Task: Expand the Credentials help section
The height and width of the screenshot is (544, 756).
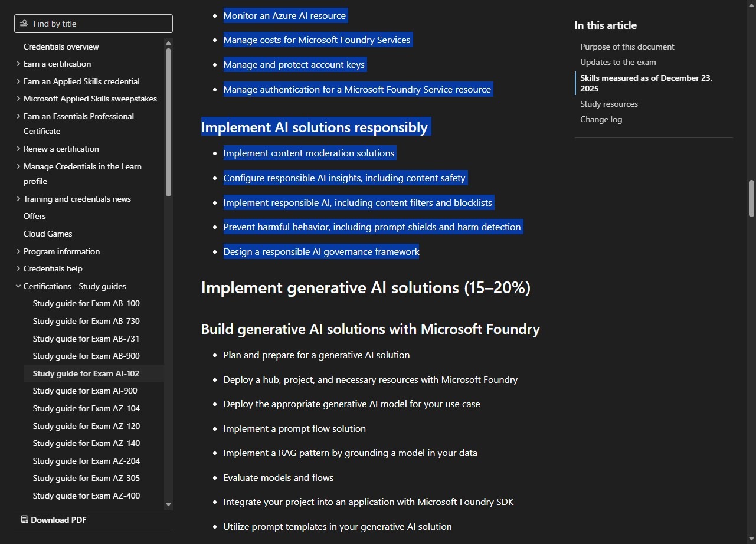Action: pyautogui.click(x=18, y=268)
